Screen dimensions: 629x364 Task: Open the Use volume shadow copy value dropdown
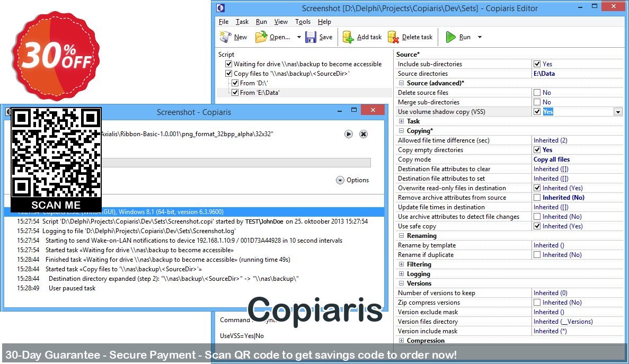[618, 112]
